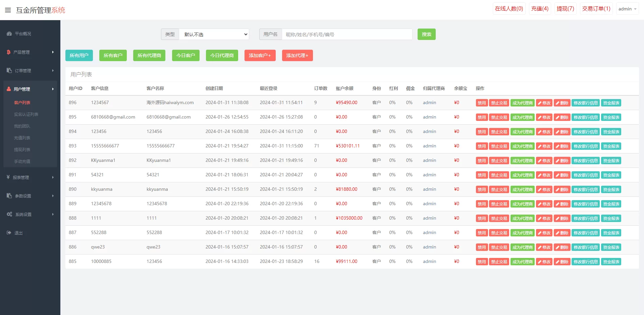Open the admin account dropdown

coord(627,9)
